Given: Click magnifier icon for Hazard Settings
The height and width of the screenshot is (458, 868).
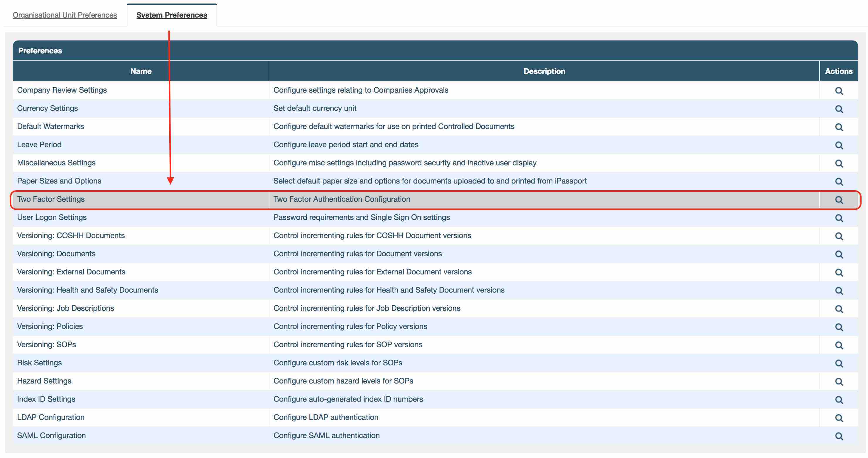Looking at the screenshot, I should point(839,382).
